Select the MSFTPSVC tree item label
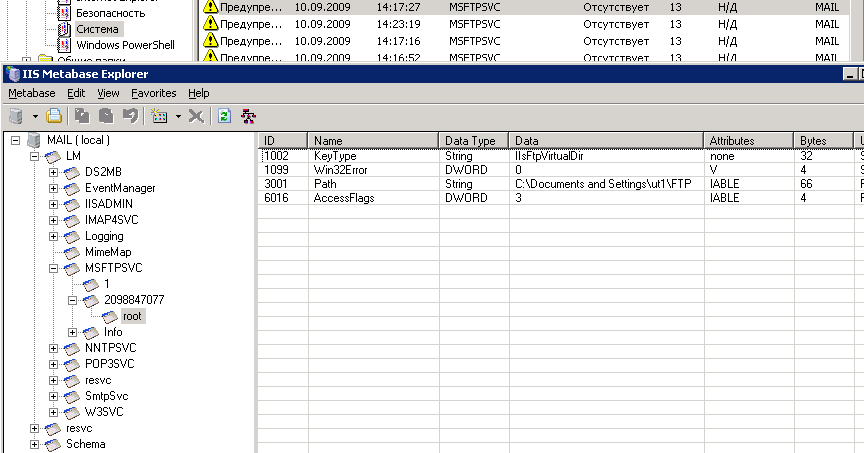Viewport: 864px width, 453px height. 114,268
